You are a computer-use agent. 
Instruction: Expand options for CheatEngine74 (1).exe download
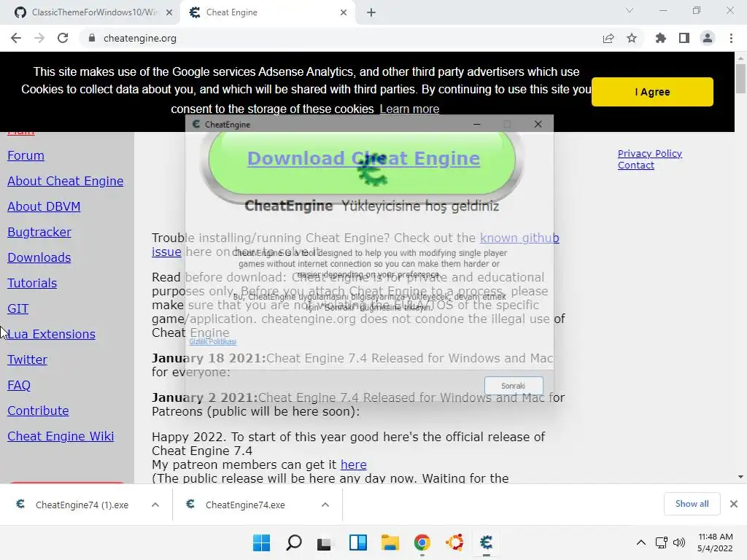155,505
